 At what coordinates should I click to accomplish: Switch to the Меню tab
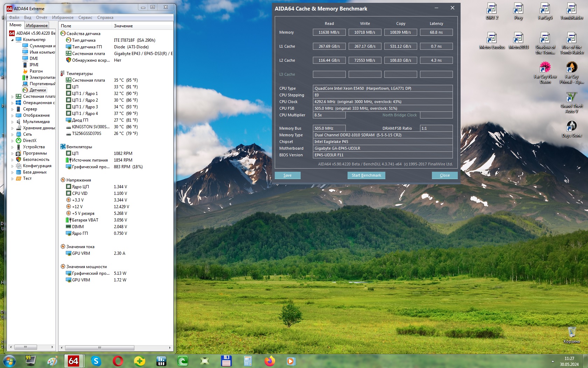point(15,25)
